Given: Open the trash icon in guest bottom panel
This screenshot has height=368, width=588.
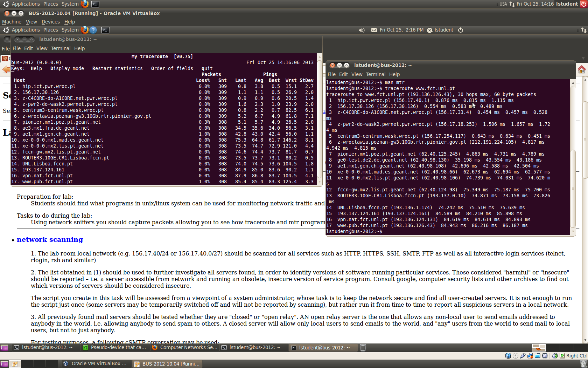Looking at the screenshot, I should pyautogui.click(x=363, y=348).
